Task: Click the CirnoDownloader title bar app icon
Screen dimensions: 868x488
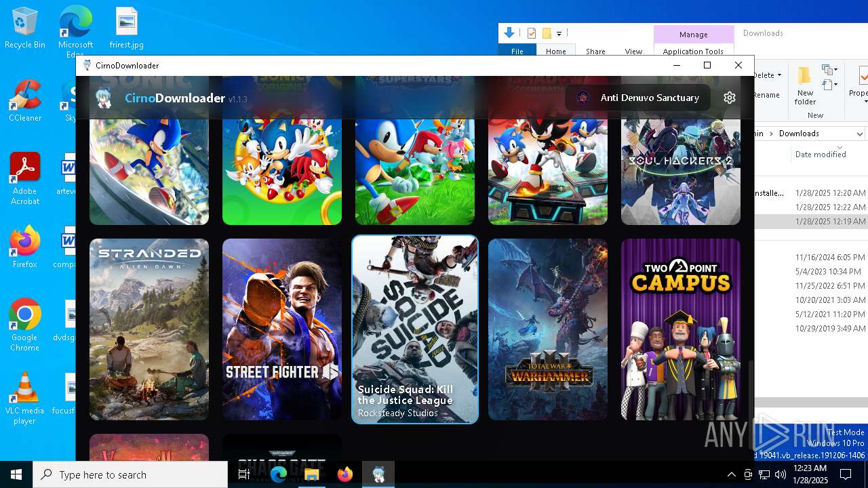Action: click(87, 65)
